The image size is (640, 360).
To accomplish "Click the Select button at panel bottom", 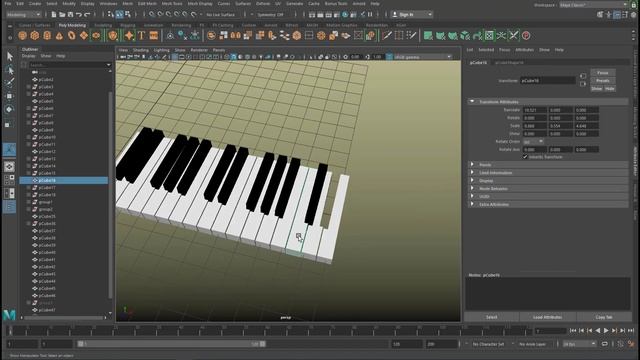I will pos(491,317).
